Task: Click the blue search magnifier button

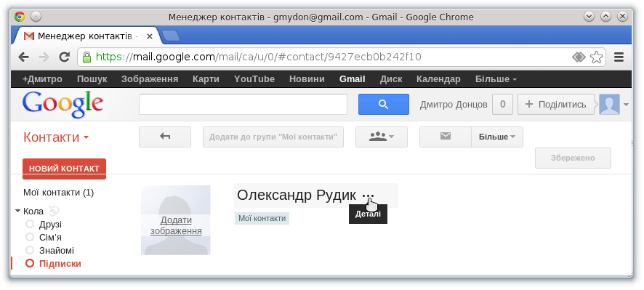Action: click(x=384, y=105)
